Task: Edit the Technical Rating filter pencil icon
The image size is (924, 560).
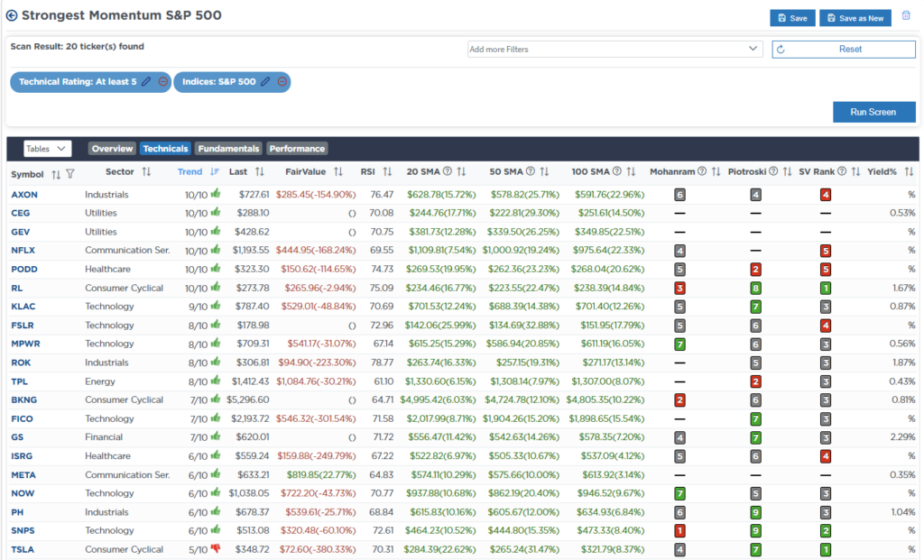Action: click(x=146, y=82)
